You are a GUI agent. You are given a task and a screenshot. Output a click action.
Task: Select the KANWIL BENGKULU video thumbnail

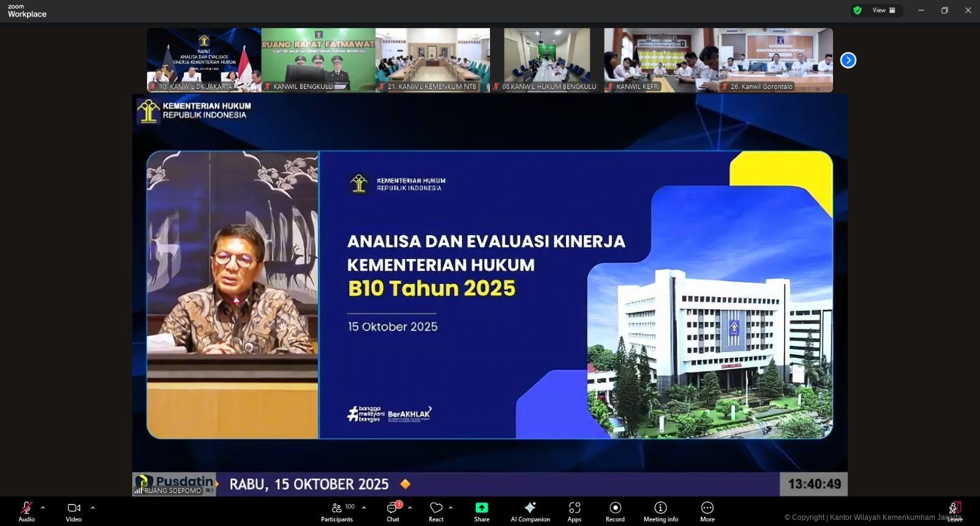[318, 60]
